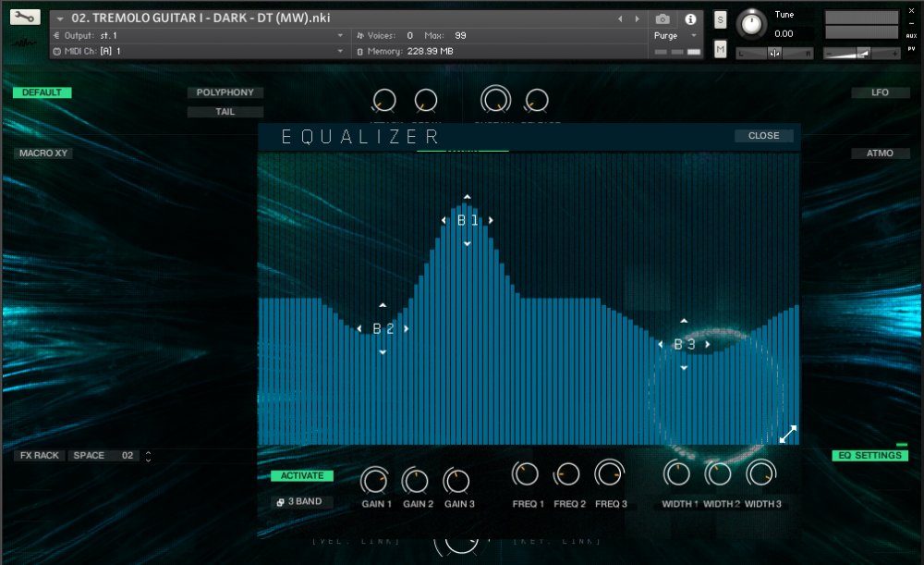Image resolution: width=924 pixels, height=565 pixels.
Task: Click the CLOSE button on the equalizer
Action: pyautogui.click(x=762, y=135)
